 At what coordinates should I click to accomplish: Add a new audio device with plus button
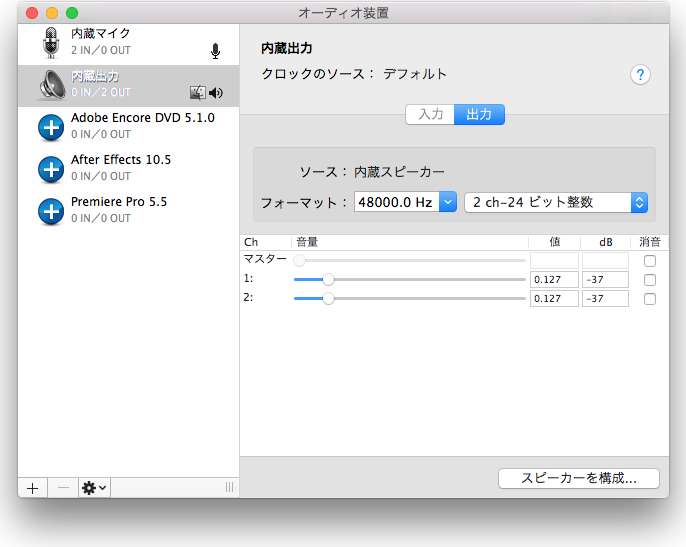click(33, 488)
